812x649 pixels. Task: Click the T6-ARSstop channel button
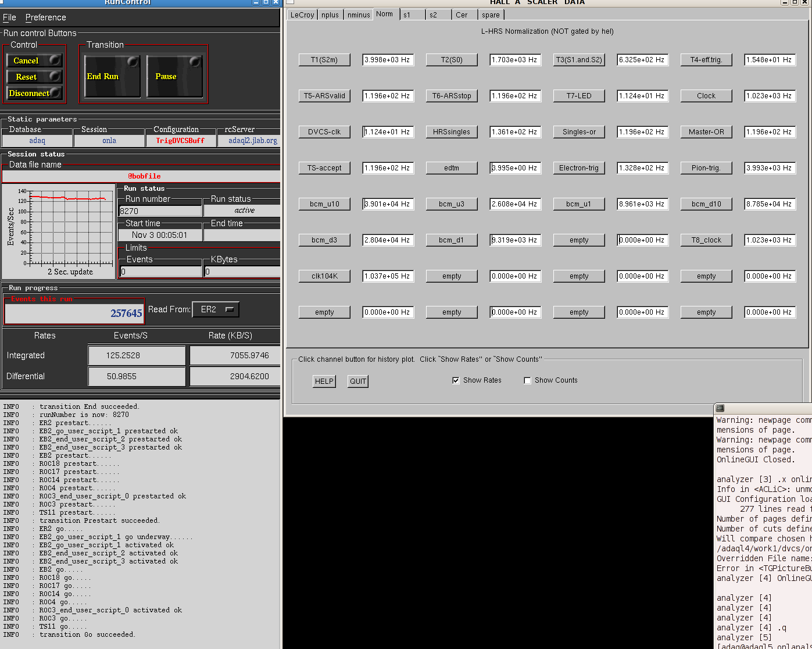coord(452,96)
